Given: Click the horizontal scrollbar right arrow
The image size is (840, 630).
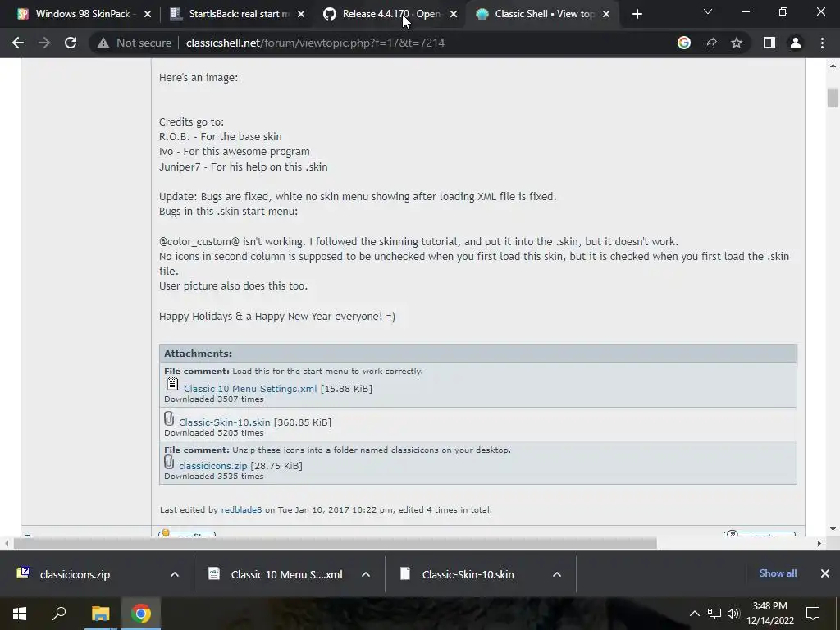Looking at the screenshot, I should [x=819, y=543].
